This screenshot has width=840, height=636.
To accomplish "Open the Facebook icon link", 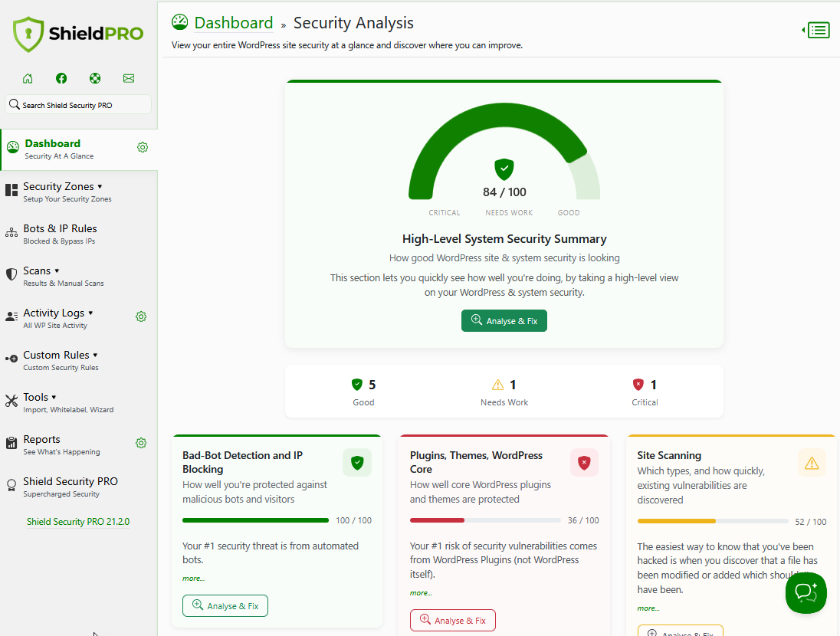I will (61, 78).
